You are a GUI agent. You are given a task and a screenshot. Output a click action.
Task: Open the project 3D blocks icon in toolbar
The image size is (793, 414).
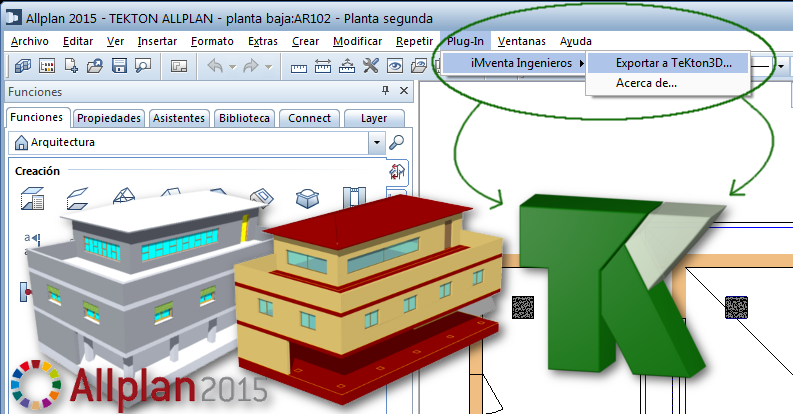pyautogui.click(x=22, y=66)
